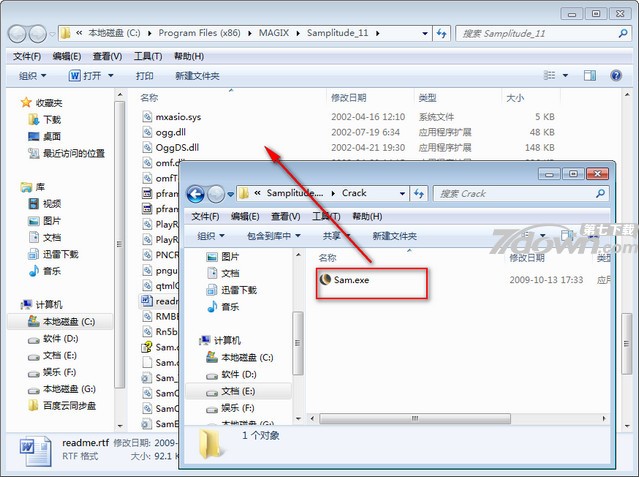Image resolution: width=639 pixels, height=477 pixels.
Task: Open view options dropdown arrow in back window
Action: 565,75
